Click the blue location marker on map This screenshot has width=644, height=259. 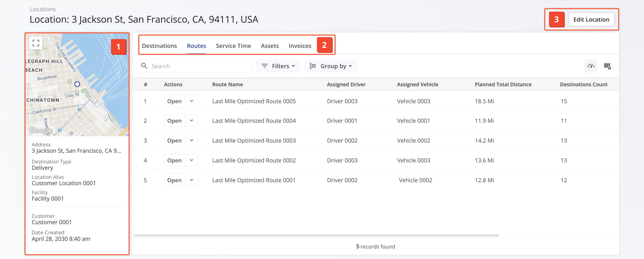pos(77,84)
